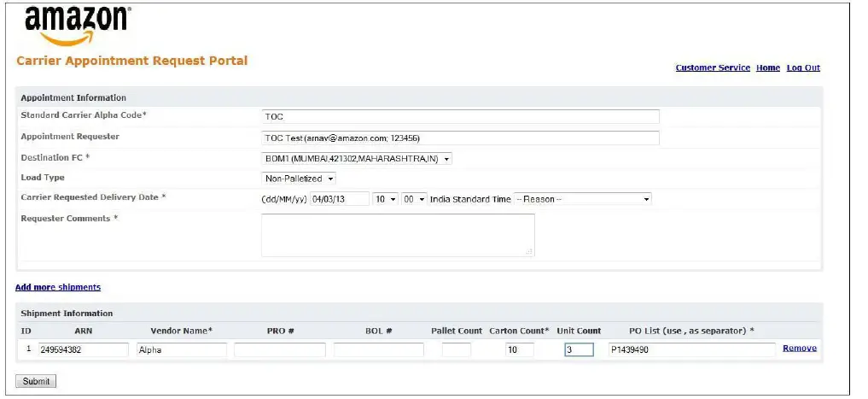Click the Carton Count column header
The image size is (868, 399).
tap(519, 331)
